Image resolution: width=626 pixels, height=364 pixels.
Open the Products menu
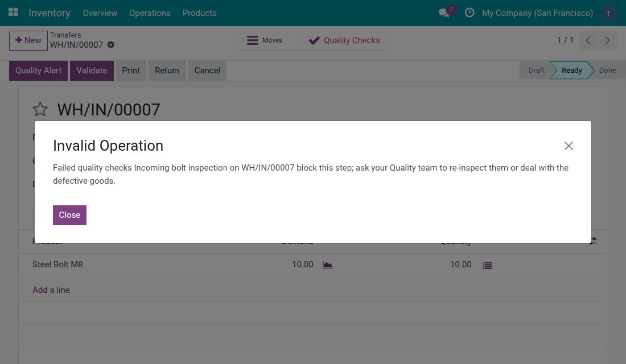[199, 13]
